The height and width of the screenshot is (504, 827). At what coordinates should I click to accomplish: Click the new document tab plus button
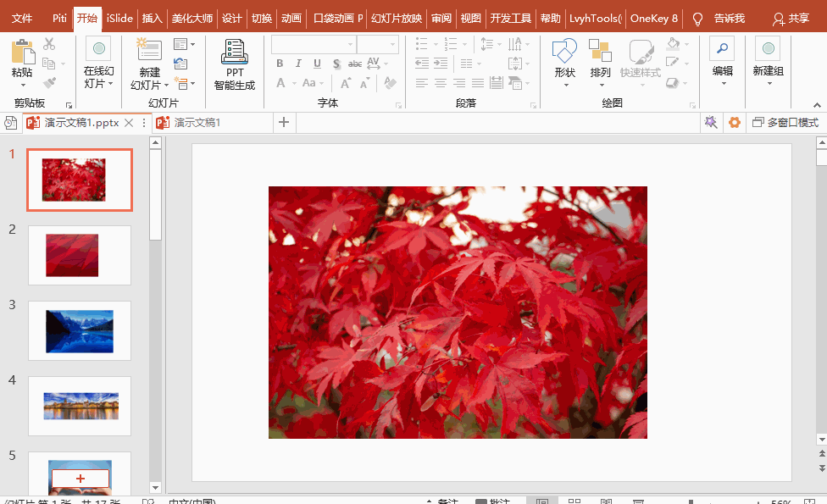[x=284, y=123]
